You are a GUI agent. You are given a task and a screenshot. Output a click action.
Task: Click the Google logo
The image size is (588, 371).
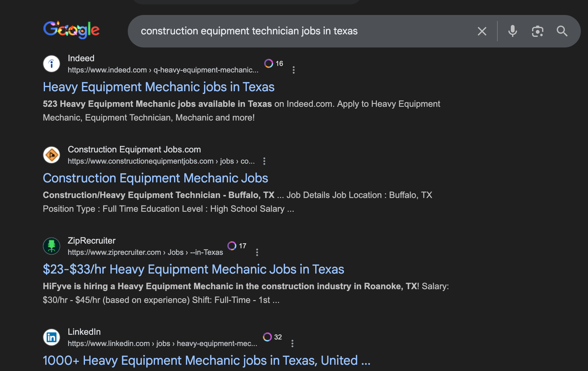tap(71, 30)
